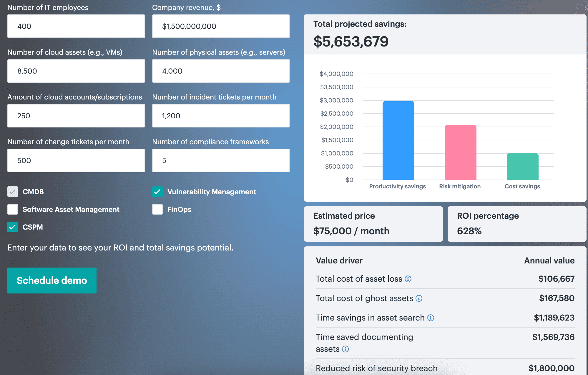Uncheck the CSPM checkbox

[13, 227]
